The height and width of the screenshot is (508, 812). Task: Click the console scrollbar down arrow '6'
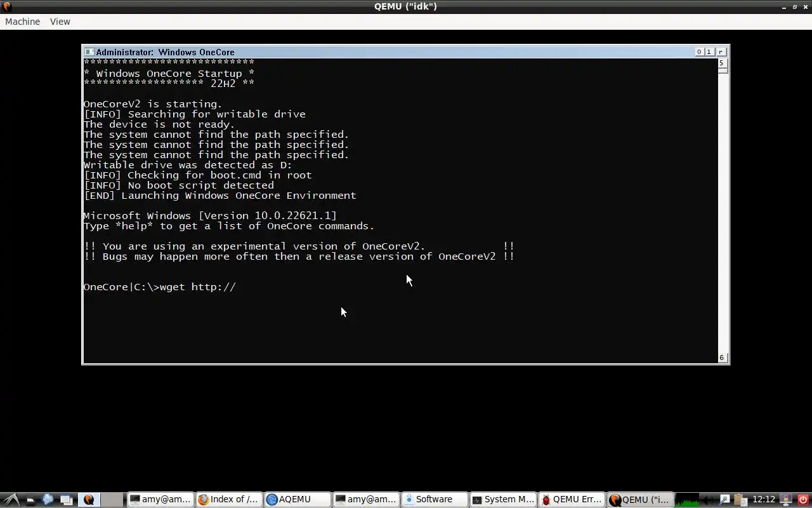(x=722, y=358)
